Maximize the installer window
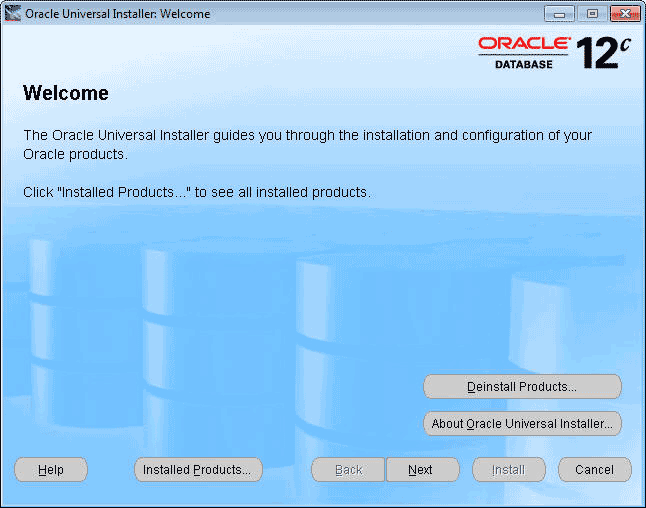This screenshot has width=646, height=508. click(592, 14)
